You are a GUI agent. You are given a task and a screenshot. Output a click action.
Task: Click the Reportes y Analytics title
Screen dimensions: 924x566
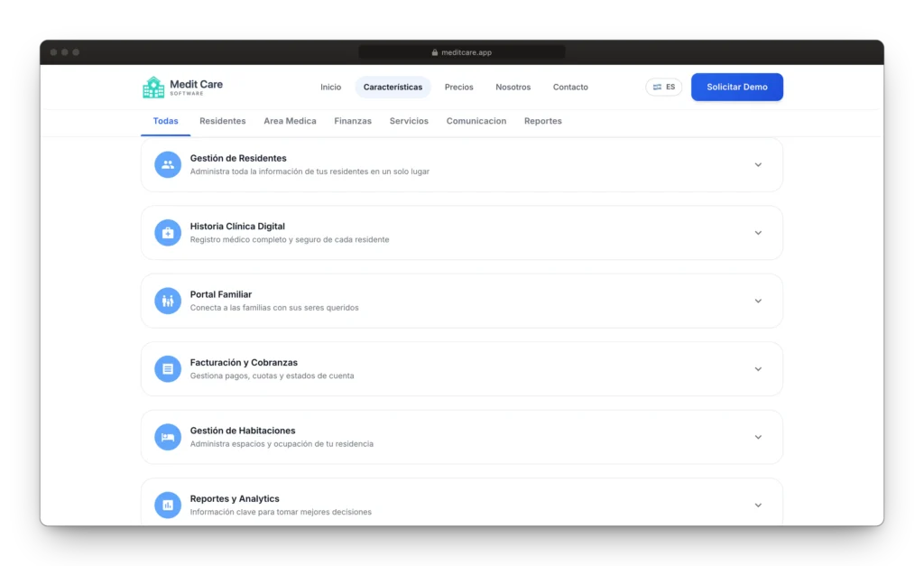[x=235, y=499]
